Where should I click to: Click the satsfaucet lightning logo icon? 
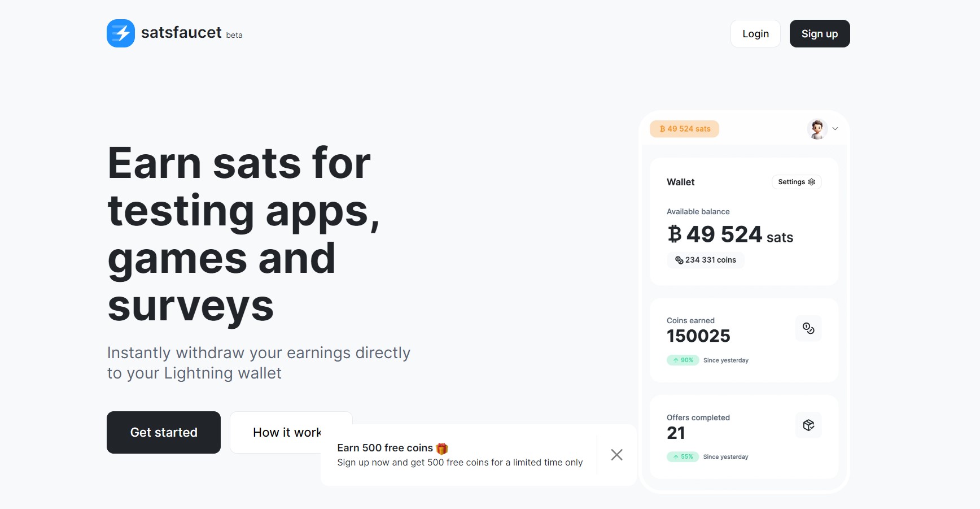(121, 33)
